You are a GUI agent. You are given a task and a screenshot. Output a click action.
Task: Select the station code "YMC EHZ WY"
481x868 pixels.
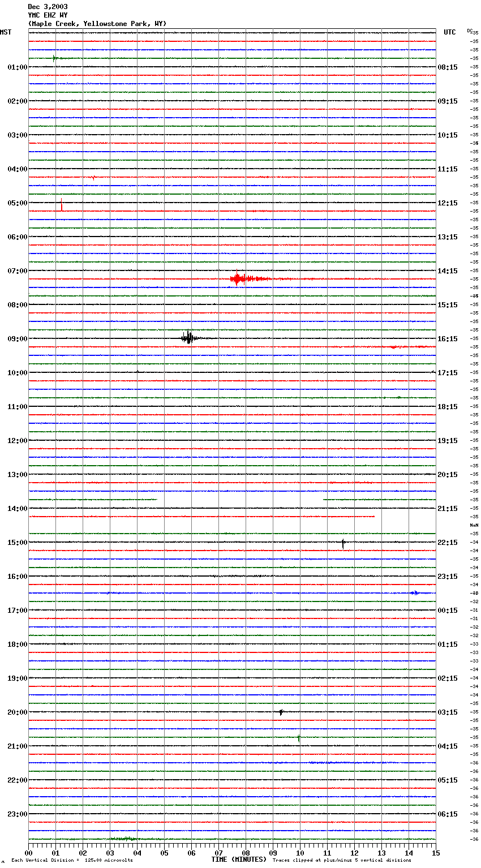[x=48, y=15]
